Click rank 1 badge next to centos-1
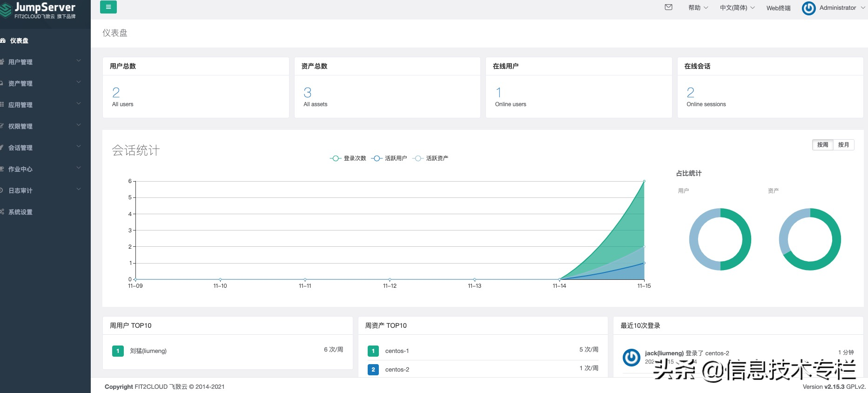The image size is (868, 393). [x=373, y=351]
